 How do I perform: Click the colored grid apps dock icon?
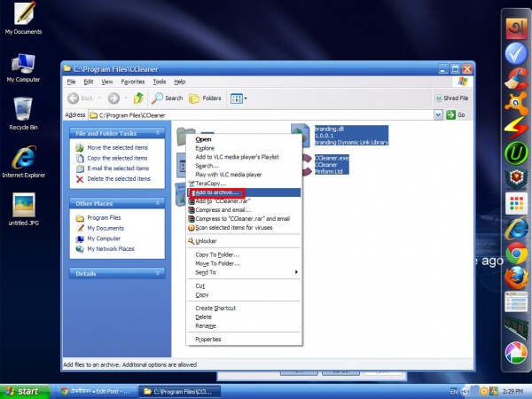point(516,203)
